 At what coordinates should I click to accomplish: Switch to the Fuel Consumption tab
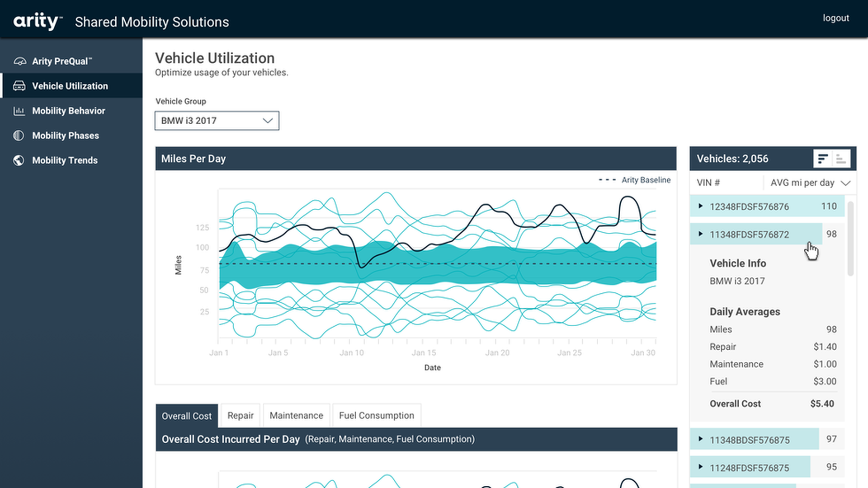point(376,415)
